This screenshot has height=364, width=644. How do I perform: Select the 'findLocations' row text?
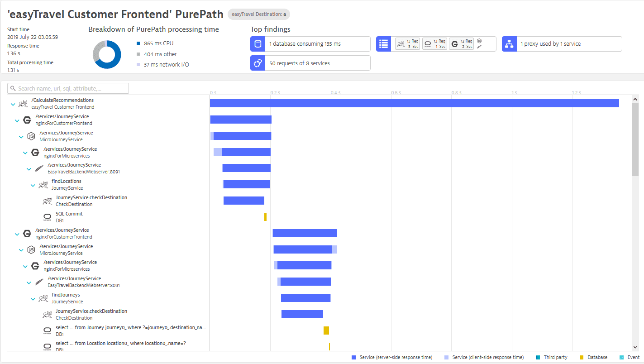[67, 181]
